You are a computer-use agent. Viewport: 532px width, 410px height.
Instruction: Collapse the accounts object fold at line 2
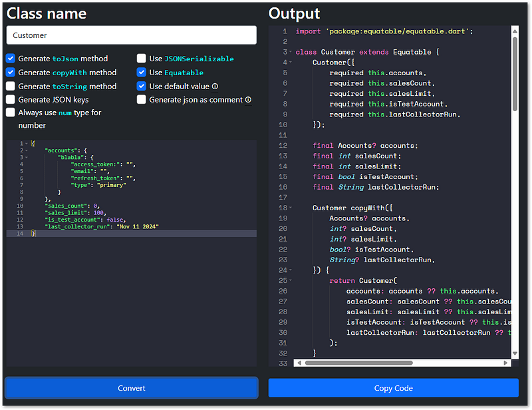pyautogui.click(x=26, y=150)
